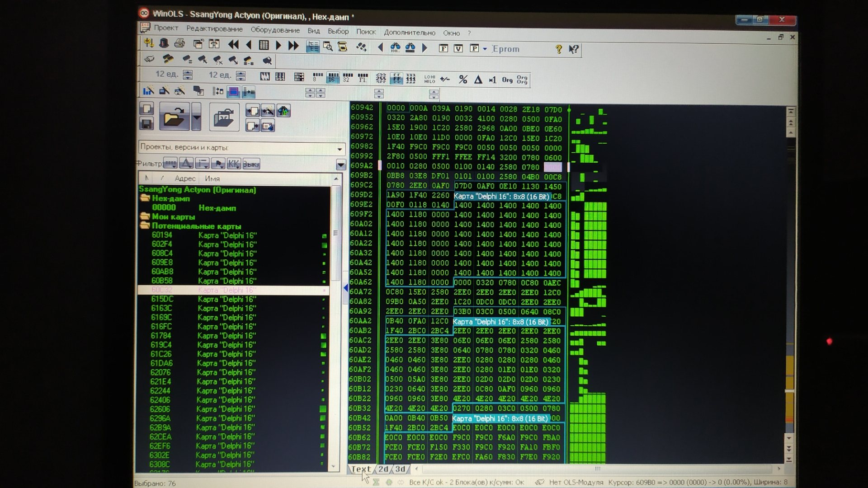This screenshot has height=488, width=868.
Task: Click the new blank document icon
Action: tap(146, 108)
